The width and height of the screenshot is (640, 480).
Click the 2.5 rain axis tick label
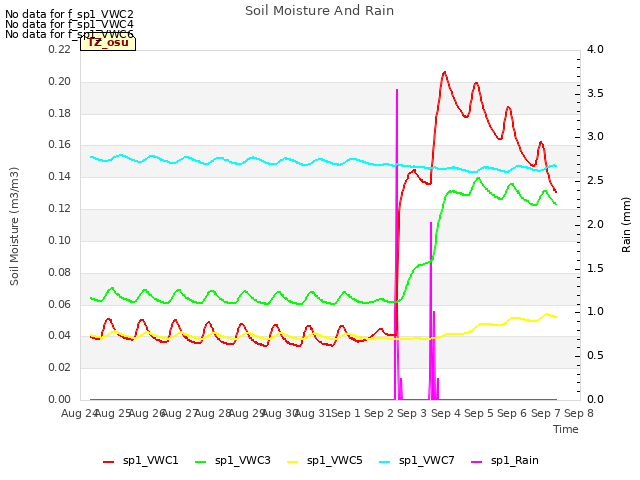tap(596, 180)
